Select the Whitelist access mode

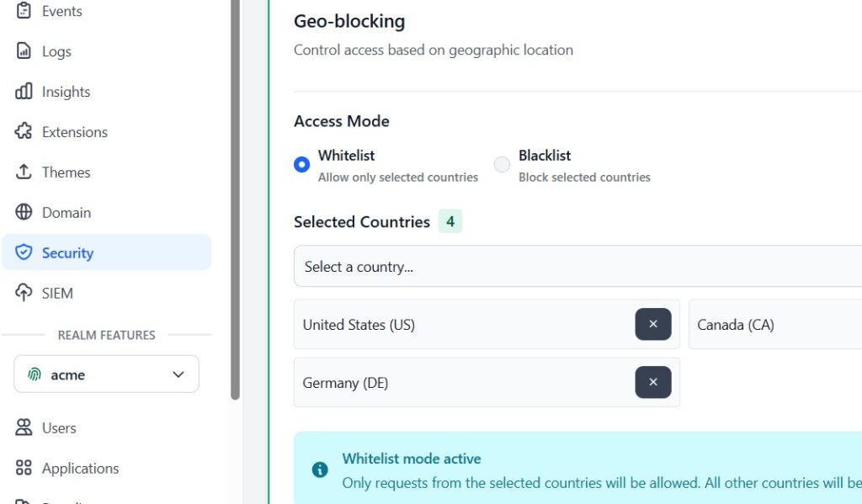click(x=302, y=165)
